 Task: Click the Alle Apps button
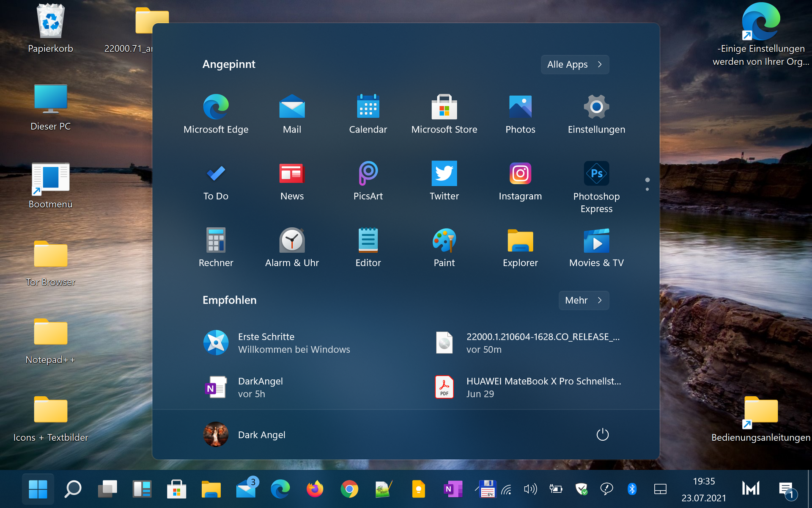point(575,64)
